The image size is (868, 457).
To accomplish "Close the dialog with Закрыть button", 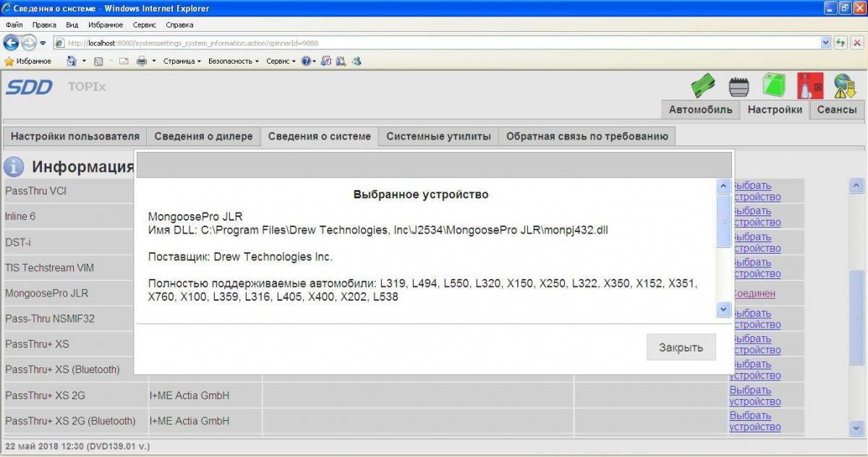I will tap(681, 348).
